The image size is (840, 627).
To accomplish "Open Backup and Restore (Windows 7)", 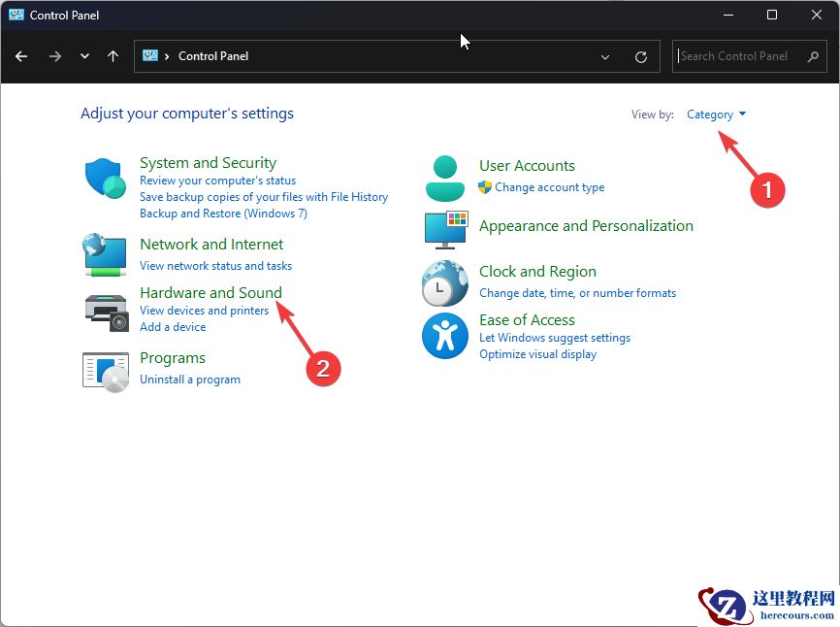I will tap(223, 214).
